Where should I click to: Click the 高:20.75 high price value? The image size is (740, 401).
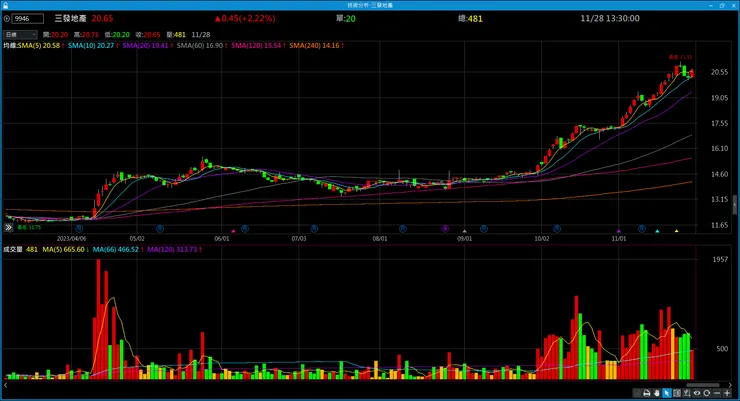[x=86, y=35]
